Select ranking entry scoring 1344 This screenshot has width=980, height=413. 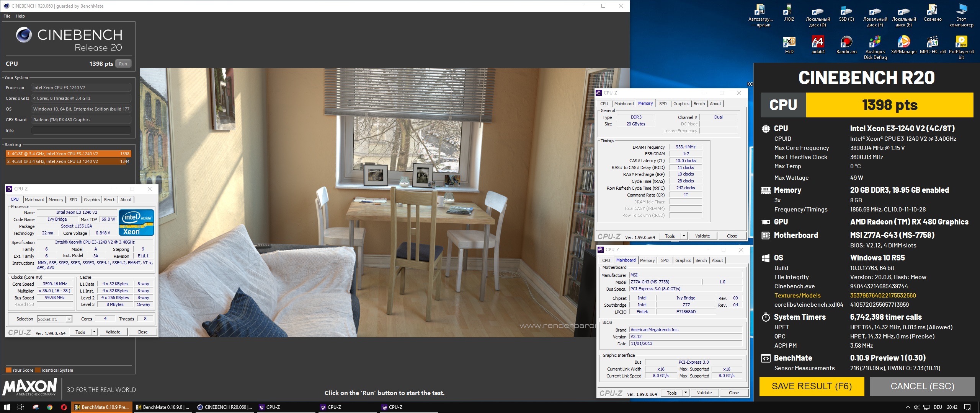tap(69, 161)
